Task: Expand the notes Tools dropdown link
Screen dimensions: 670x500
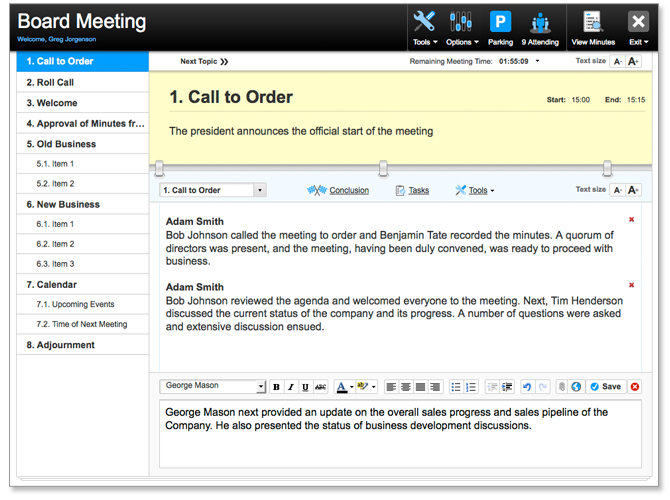Action: (475, 191)
